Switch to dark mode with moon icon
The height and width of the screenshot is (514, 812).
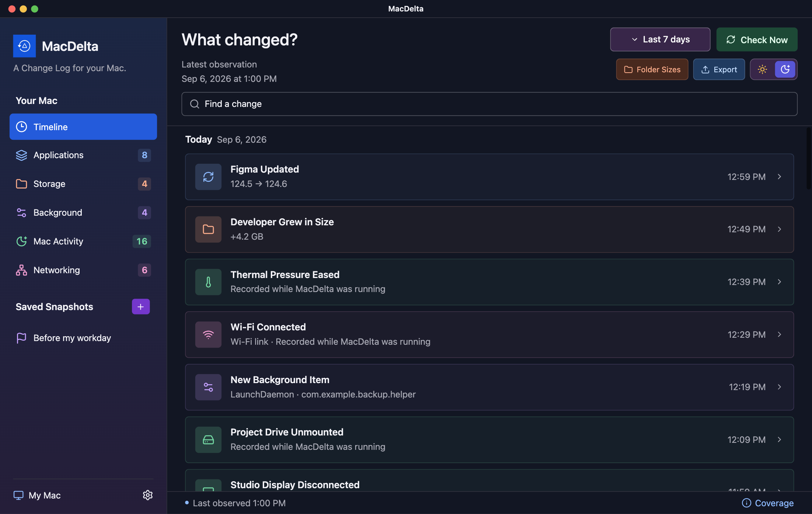(785, 69)
